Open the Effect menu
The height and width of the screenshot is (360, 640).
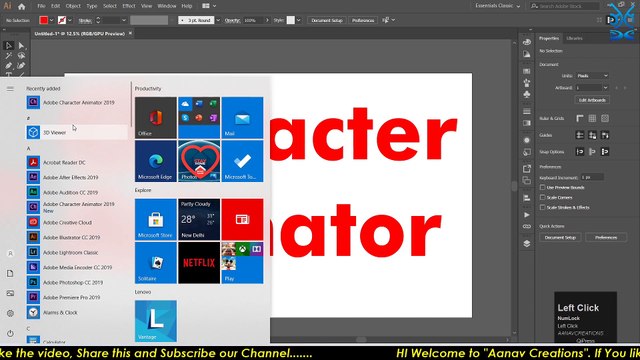129,6
